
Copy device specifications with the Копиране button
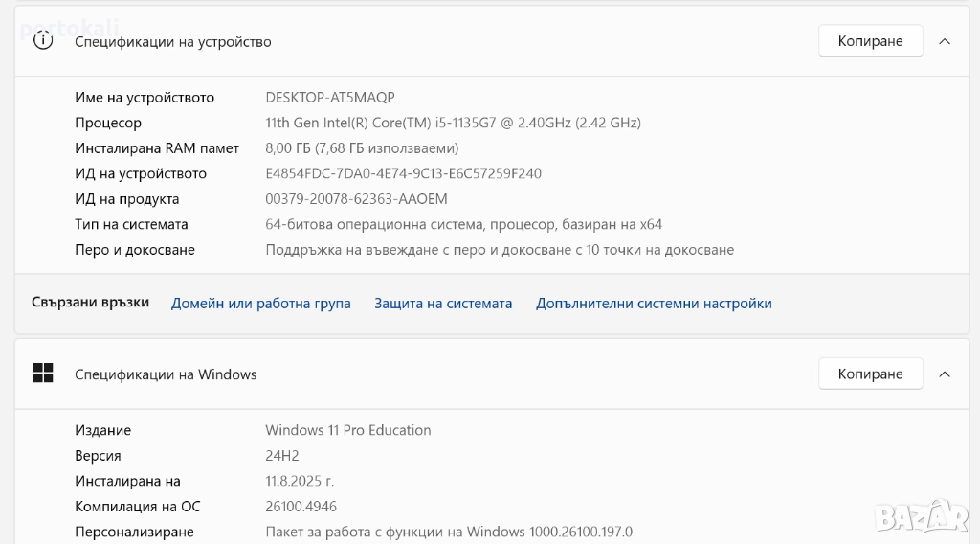pos(870,41)
